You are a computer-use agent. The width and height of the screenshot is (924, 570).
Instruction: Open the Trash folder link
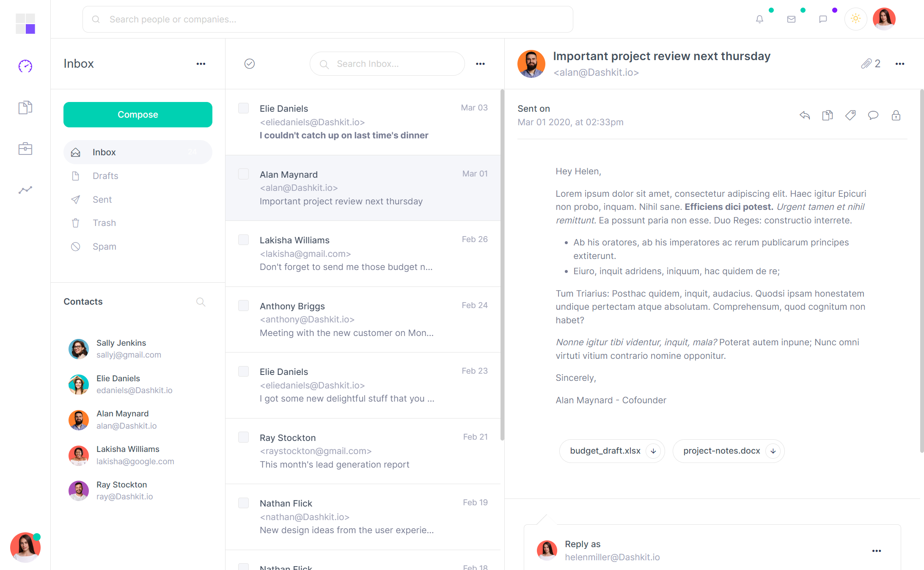104,223
